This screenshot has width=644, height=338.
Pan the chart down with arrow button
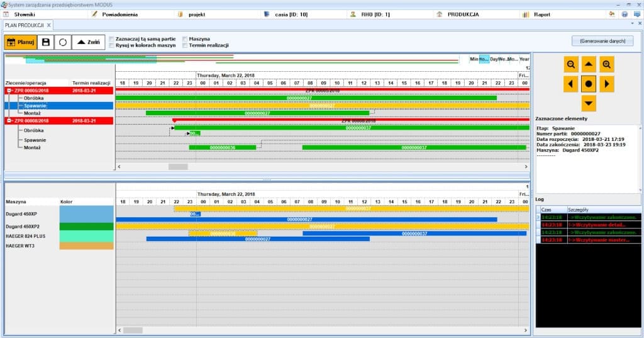point(588,102)
